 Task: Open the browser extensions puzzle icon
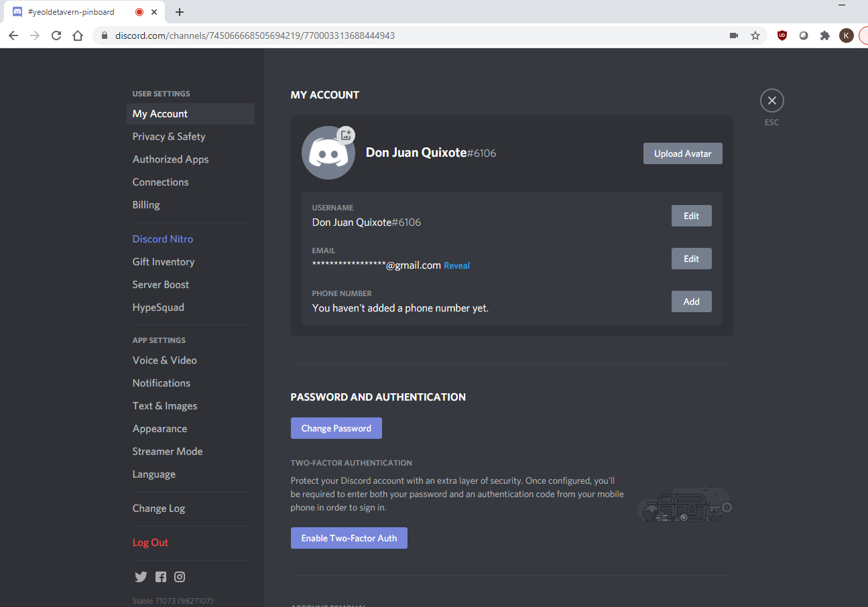click(x=825, y=36)
